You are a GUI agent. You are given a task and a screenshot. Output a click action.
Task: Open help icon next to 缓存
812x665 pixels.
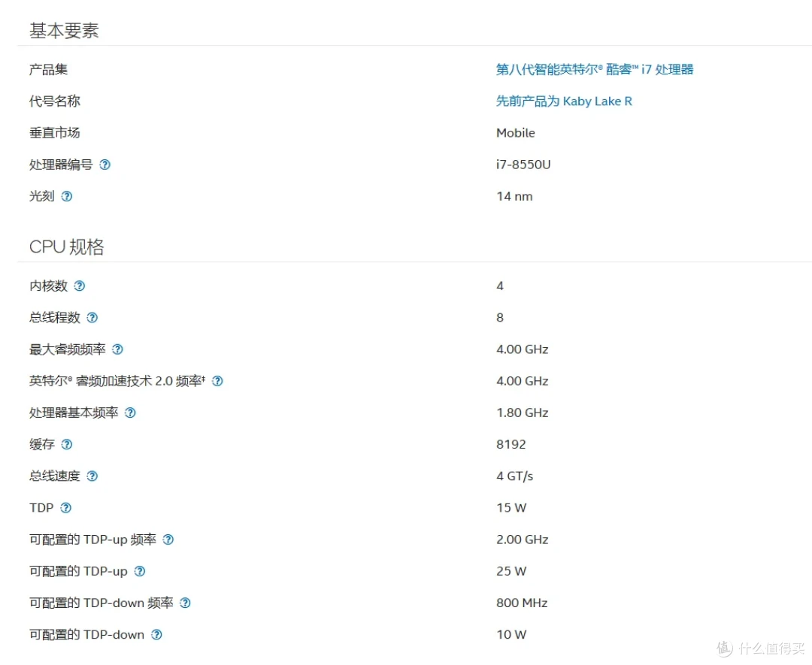[x=67, y=444]
